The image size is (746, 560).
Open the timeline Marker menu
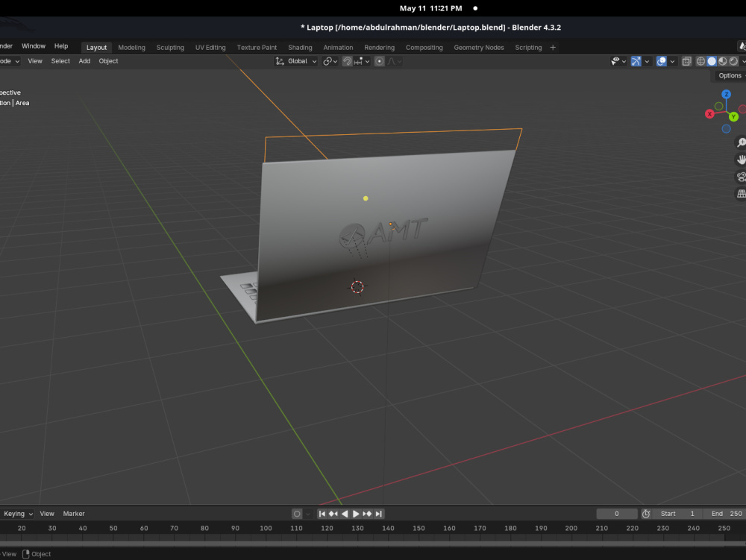[x=74, y=514]
